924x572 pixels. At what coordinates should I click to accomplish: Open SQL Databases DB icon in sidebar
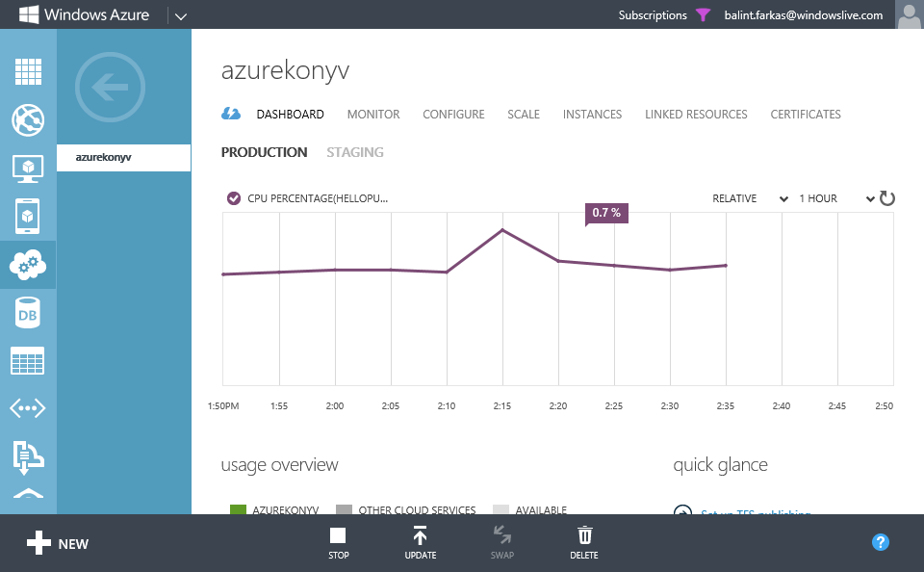pyautogui.click(x=27, y=313)
